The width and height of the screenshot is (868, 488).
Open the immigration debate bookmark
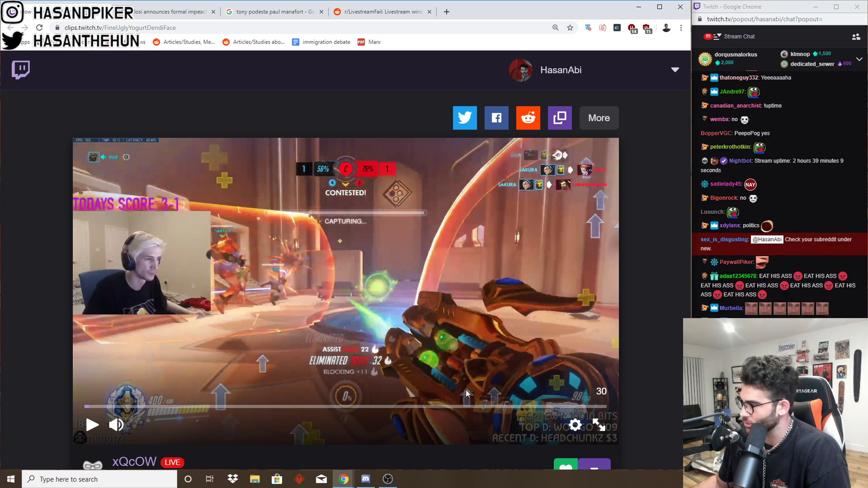[321, 42]
